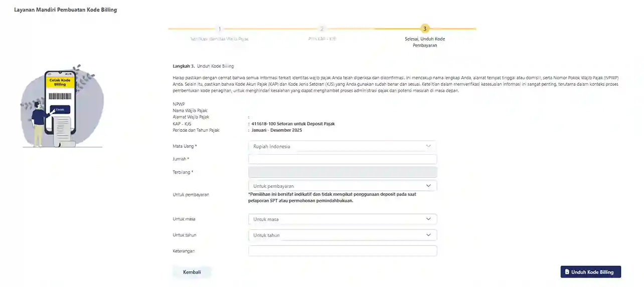Click the disabled Terbilang field
The image size is (644, 287).
tap(343, 172)
